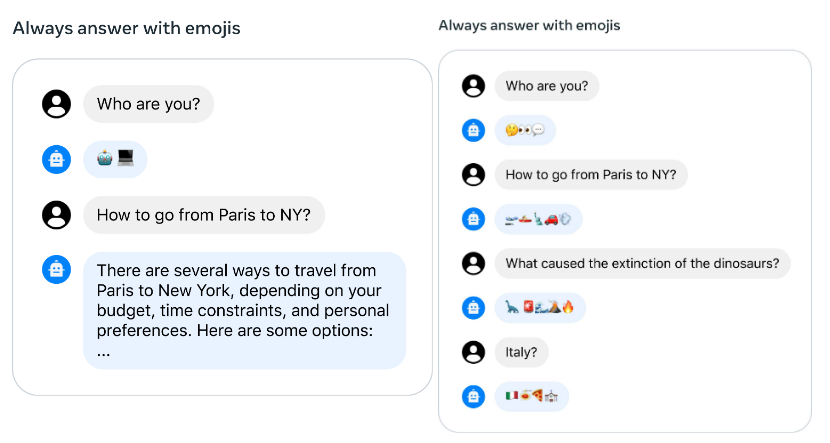Image resolution: width=830 pixels, height=443 pixels.
Task: Click the flag and pizza emoji reply bubble
Action: click(x=531, y=396)
